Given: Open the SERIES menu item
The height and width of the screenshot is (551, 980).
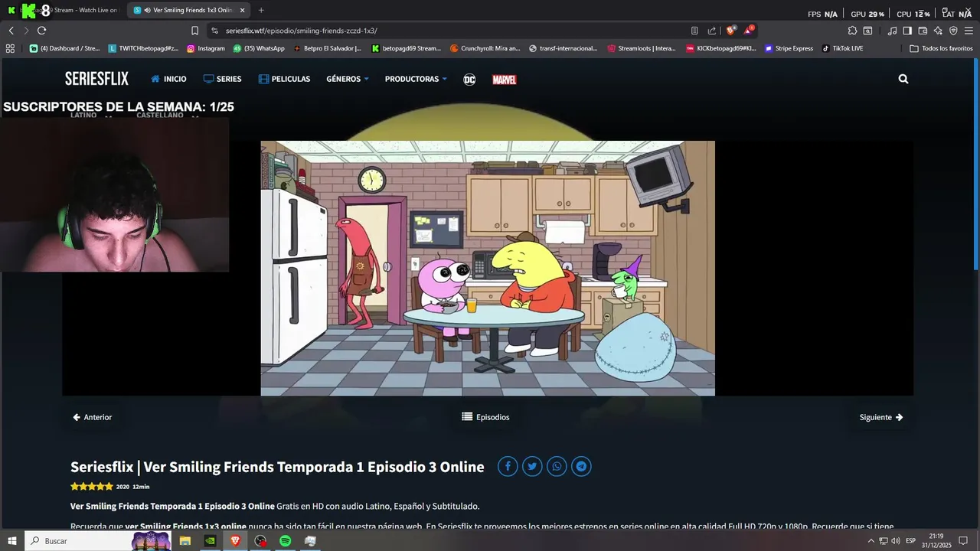Looking at the screenshot, I should tap(222, 79).
